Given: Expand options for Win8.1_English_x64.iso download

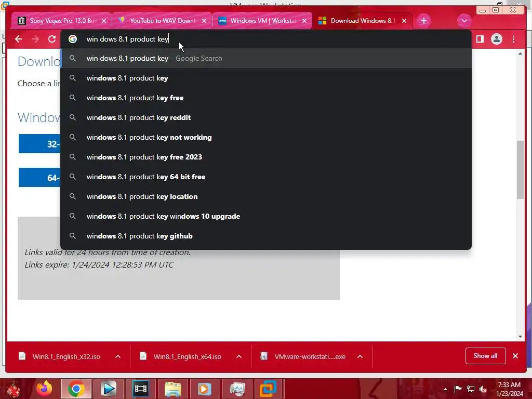Looking at the screenshot, I should 239,356.
